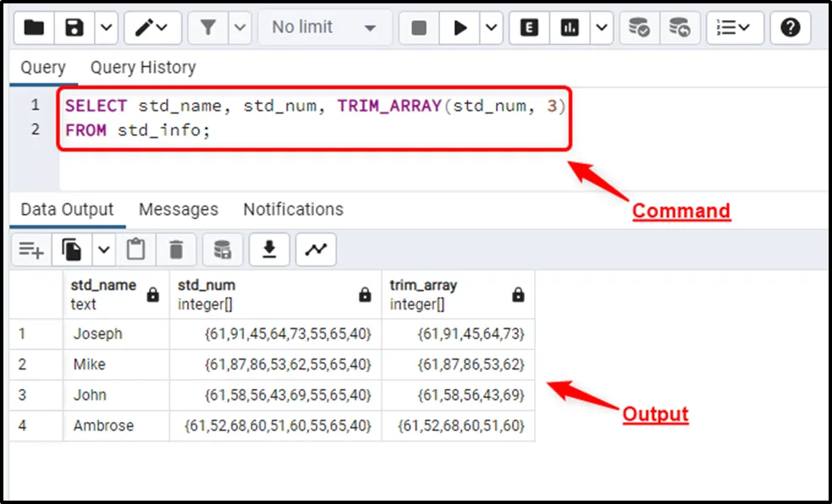Viewport: 832px width, 504px height.
Task: Stop the running query with the square icon
Action: (419, 28)
